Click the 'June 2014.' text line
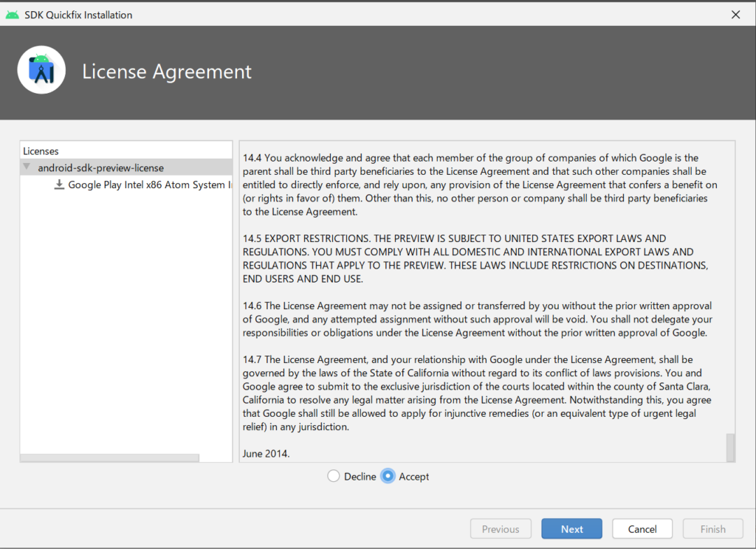This screenshot has width=756, height=549. click(266, 454)
